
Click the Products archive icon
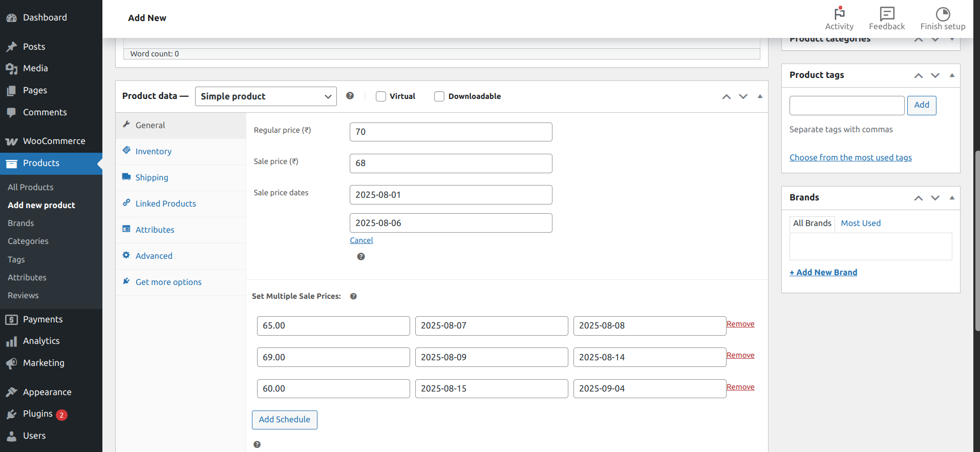[x=12, y=163]
